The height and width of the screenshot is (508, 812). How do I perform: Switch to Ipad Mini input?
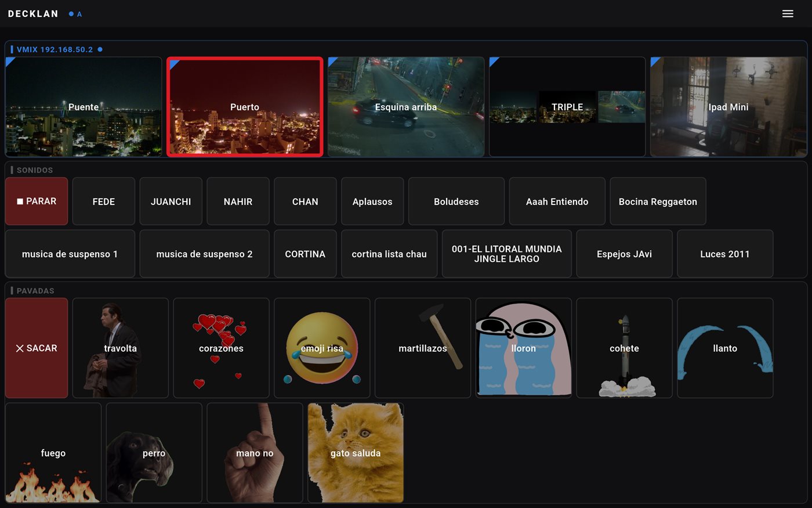728,107
